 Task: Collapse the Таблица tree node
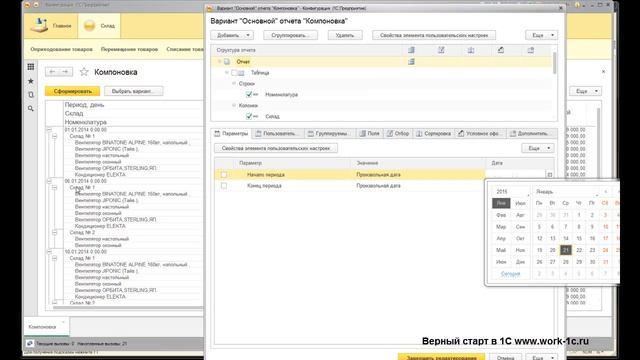click(227, 73)
